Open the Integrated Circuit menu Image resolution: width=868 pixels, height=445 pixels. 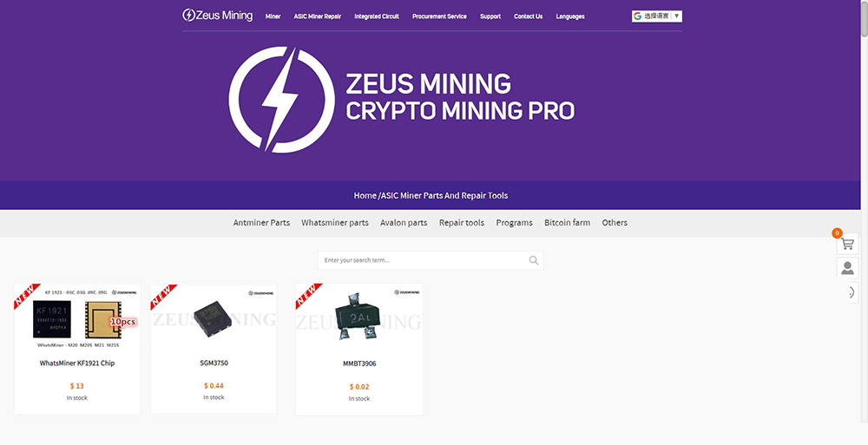coord(377,16)
